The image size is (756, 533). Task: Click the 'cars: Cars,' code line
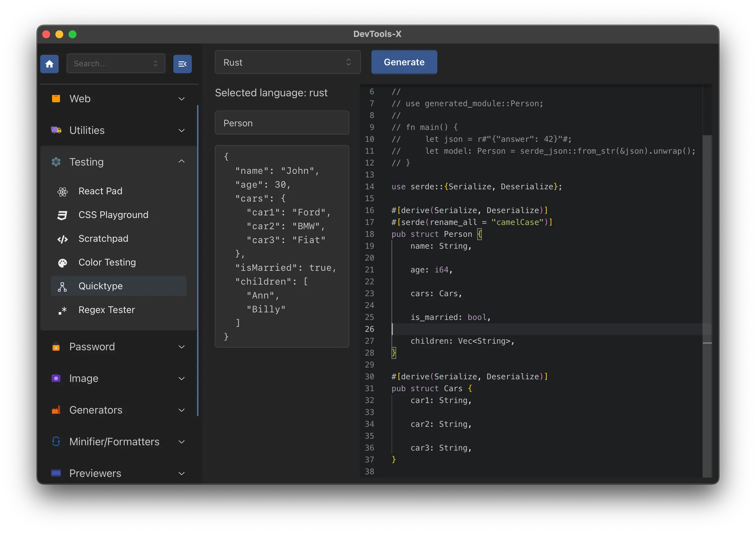436,294
